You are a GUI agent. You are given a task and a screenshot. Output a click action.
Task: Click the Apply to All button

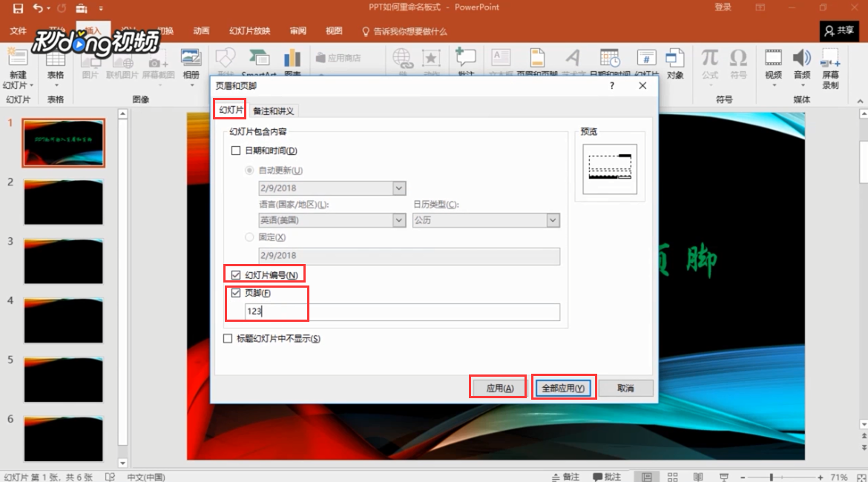point(563,388)
